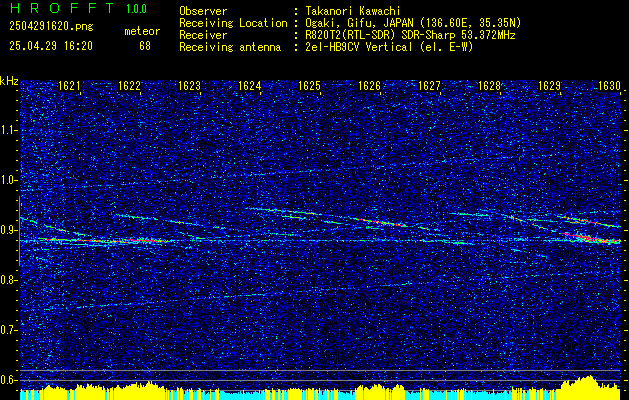
Task: Click the kHz axis unit label
Action: [x=9, y=81]
